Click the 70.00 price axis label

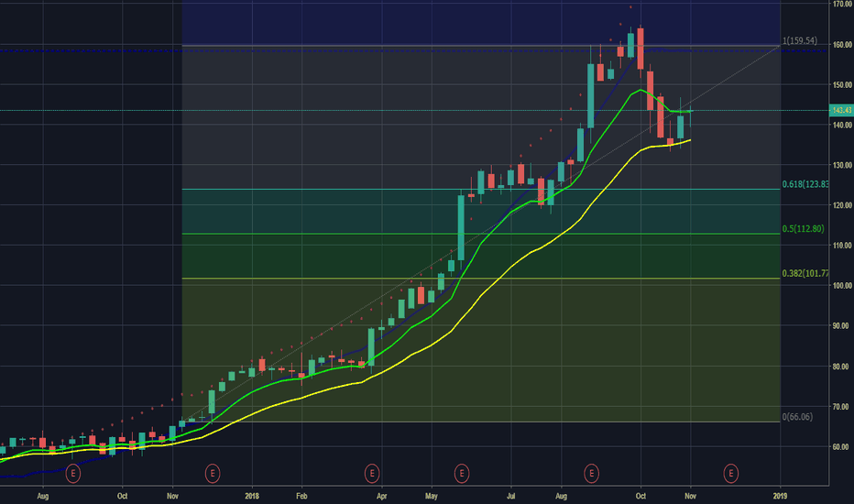click(842, 407)
